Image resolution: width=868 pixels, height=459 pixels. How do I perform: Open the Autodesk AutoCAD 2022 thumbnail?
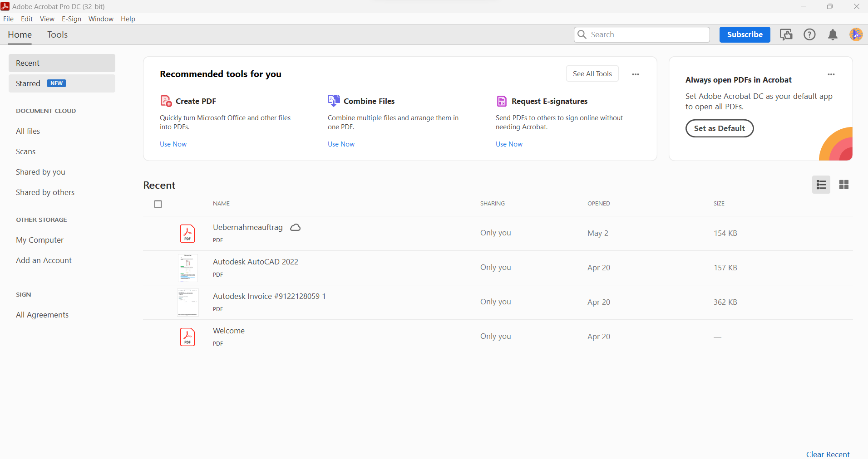pyautogui.click(x=187, y=268)
